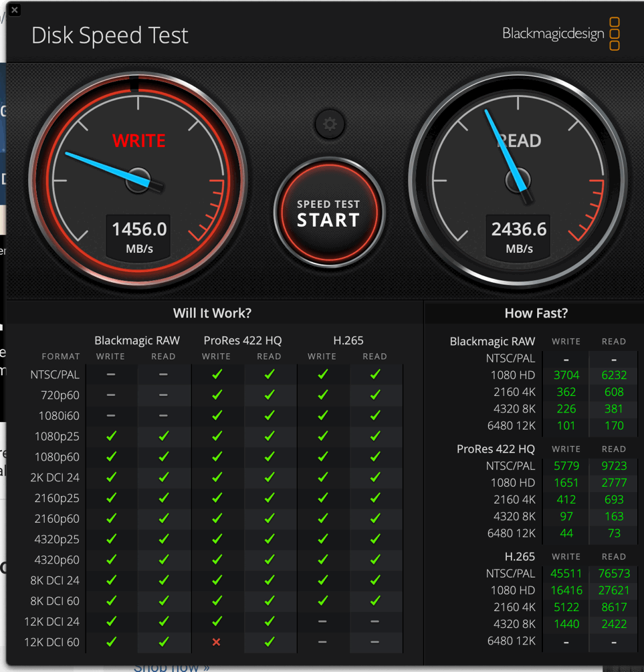Click H.265 1080 HD read value 27621
The image size is (644, 672).
coord(614,590)
